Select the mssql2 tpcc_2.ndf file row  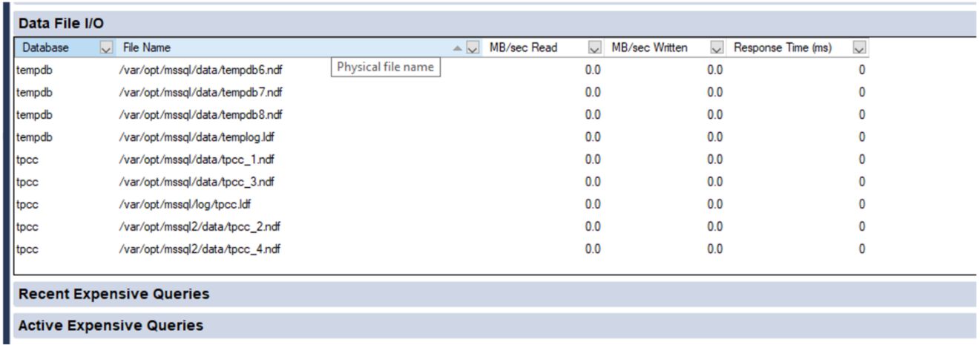tap(200, 226)
